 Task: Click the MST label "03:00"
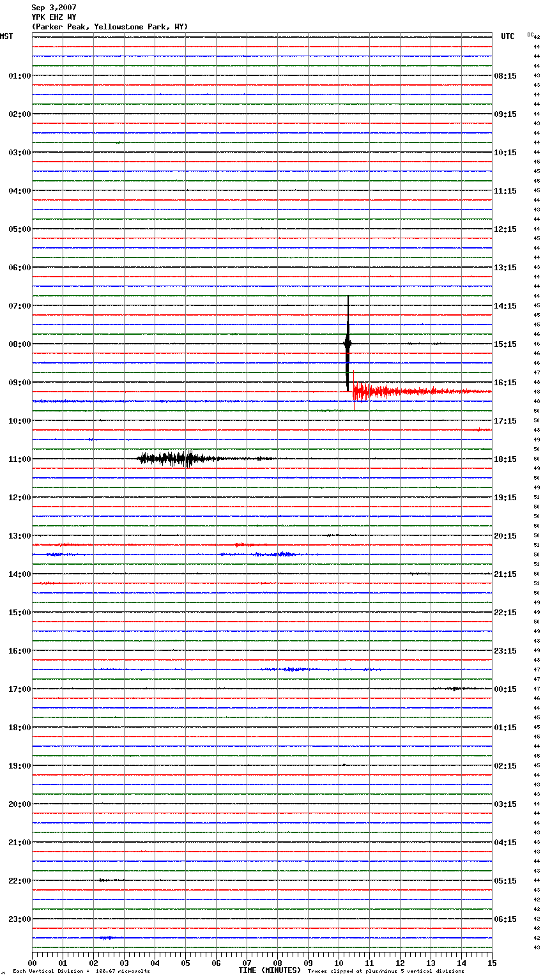click(x=20, y=153)
